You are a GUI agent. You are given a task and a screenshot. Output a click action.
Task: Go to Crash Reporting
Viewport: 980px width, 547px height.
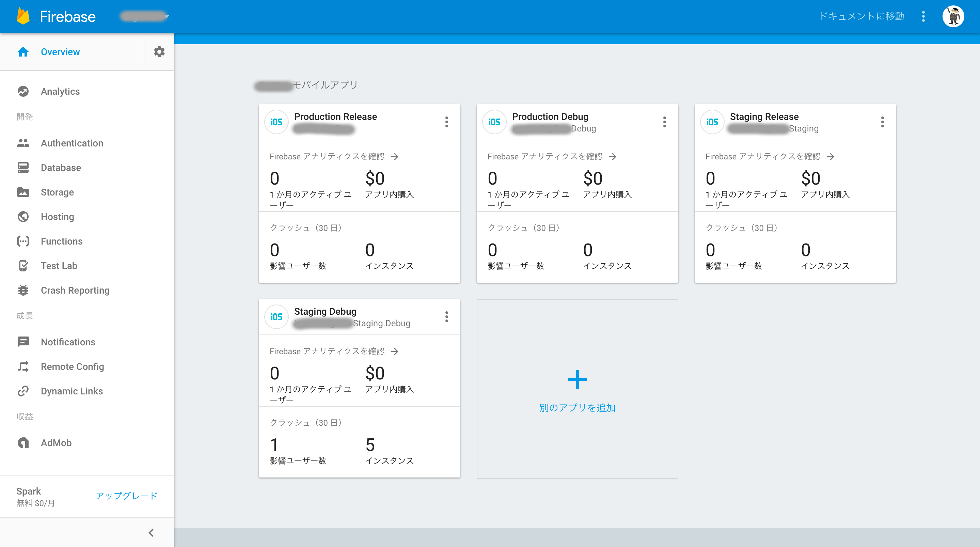tap(75, 291)
